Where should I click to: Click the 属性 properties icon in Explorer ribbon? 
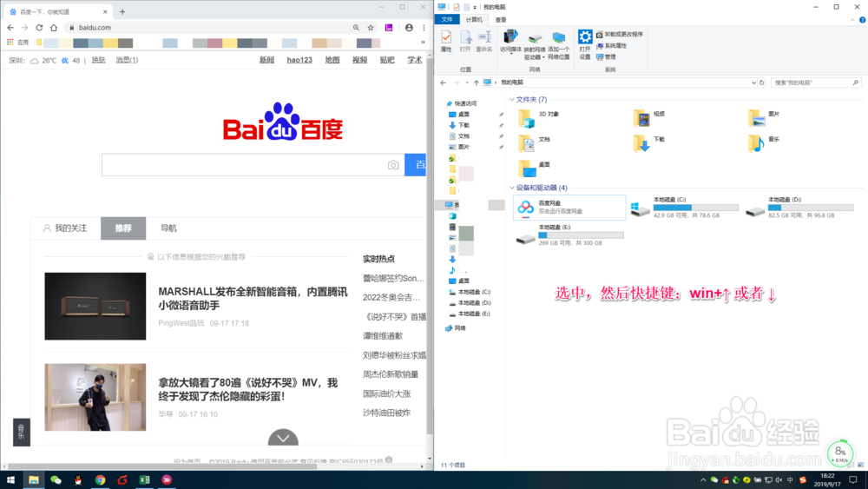pos(446,41)
